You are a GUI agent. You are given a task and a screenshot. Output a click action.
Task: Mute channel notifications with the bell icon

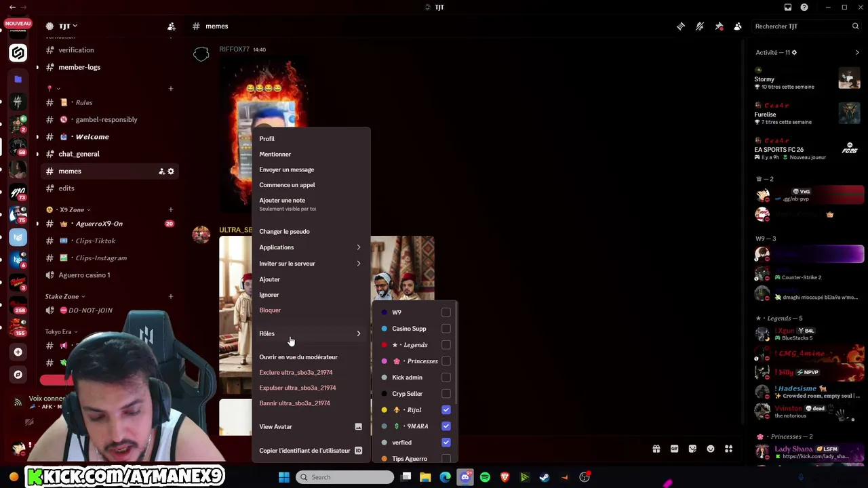tap(700, 26)
